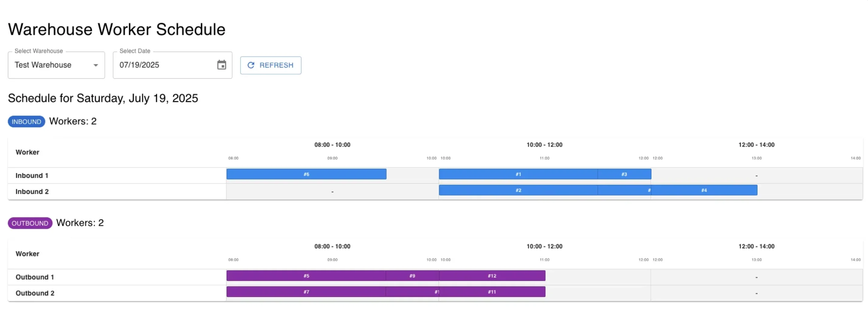This screenshot has height=310, width=868.
Task: Click inbound task bar #6
Action: click(x=306, y=174)
